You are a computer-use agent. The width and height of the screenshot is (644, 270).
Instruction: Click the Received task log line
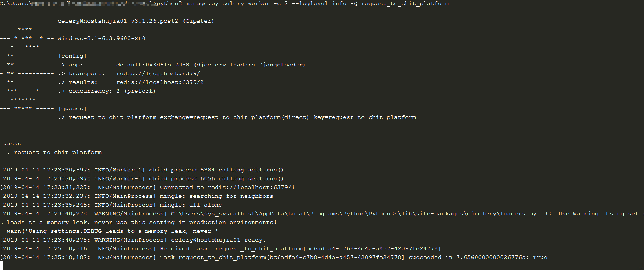click(300, 249)
